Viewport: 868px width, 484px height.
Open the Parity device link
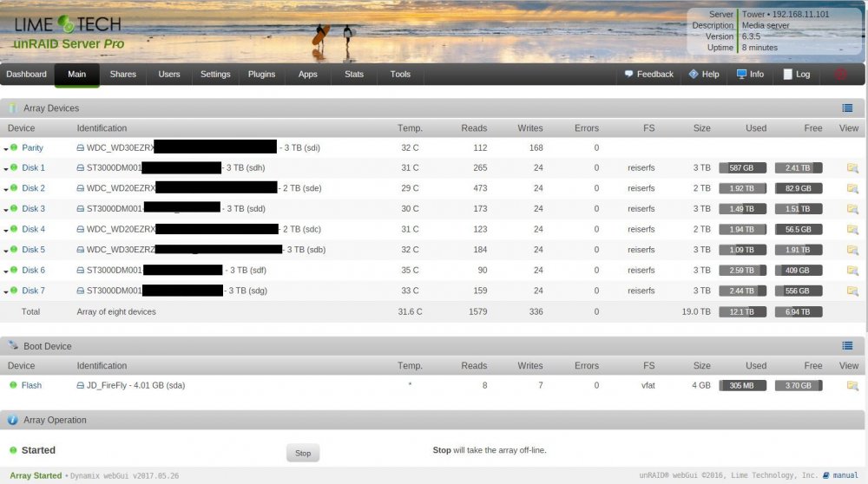click(32, 147)
